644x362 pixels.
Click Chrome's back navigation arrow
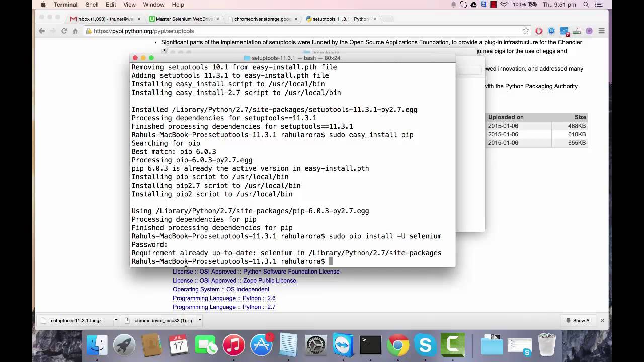[x=42, y=31]
